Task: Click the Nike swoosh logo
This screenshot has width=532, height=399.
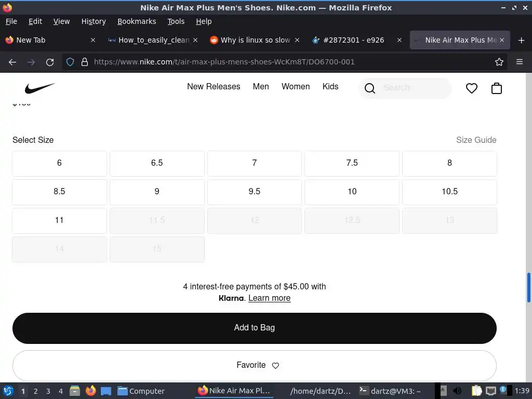Action: [39, 88]
